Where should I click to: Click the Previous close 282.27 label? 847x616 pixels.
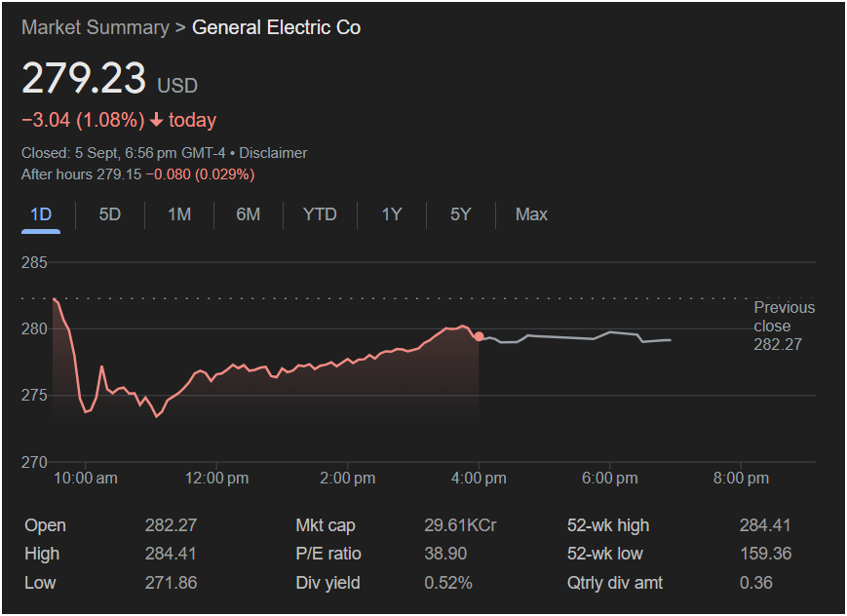pyautogui.click(x=784, y=326)
